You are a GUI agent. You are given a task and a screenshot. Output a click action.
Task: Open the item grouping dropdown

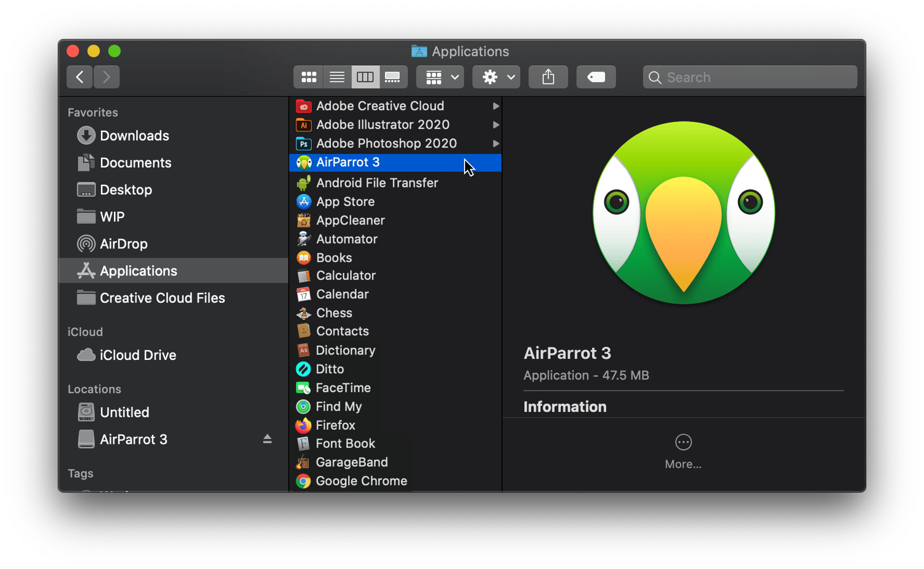pyautogui.click(x=439, y=76)
